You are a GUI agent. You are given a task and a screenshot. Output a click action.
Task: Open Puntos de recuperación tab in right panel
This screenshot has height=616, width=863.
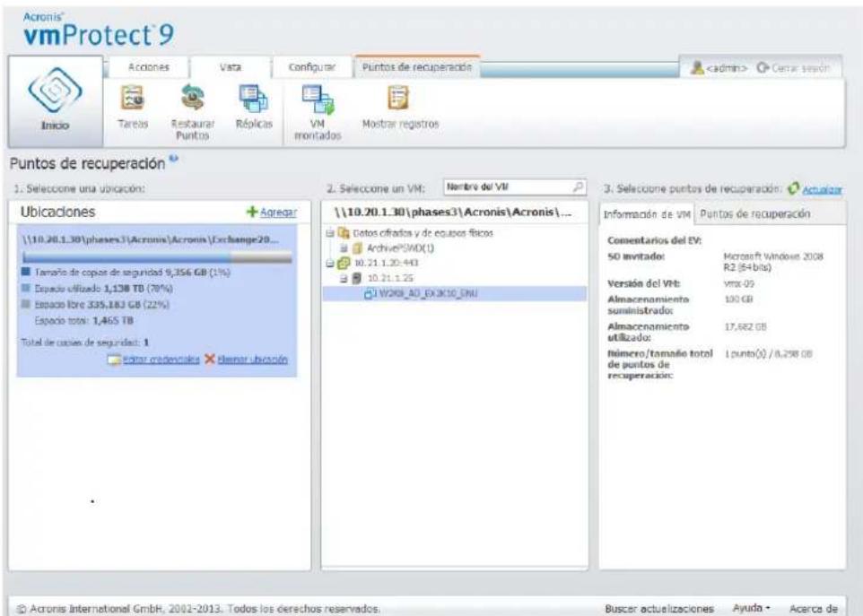754,214
